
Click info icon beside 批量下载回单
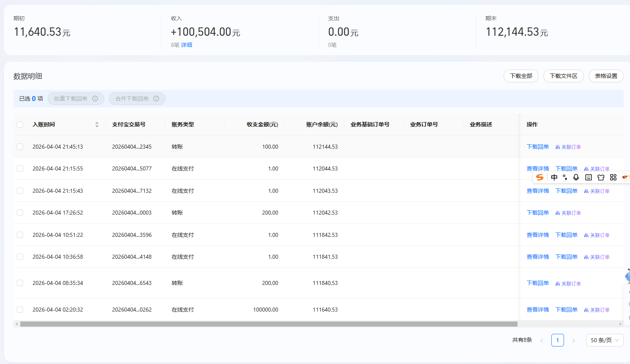95,99
